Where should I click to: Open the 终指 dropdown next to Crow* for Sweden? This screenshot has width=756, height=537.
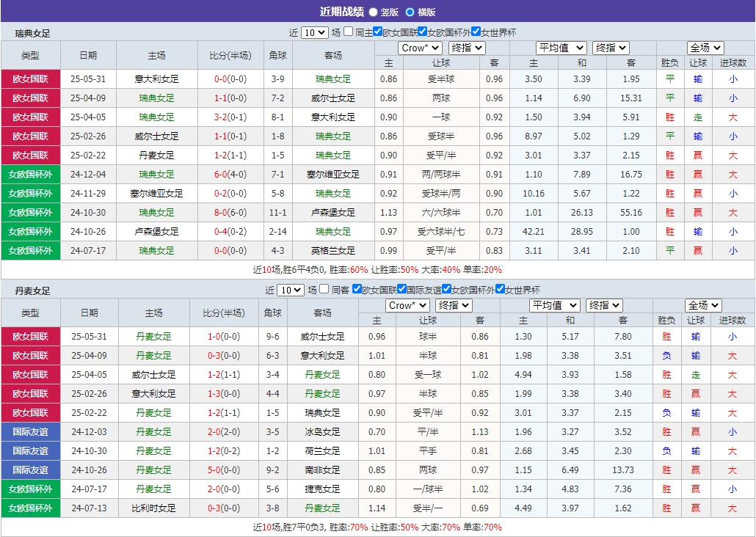tap(467, 48)
